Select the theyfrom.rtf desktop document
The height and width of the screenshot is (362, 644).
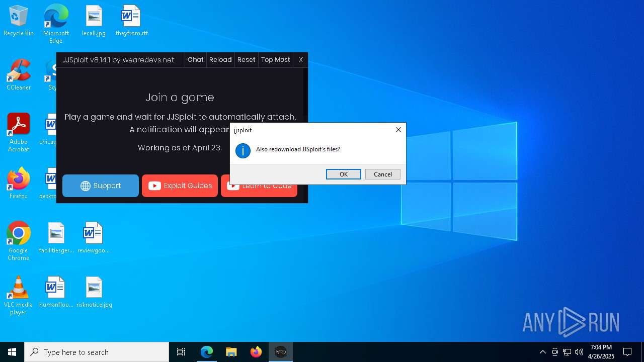[x=131, y=21]
